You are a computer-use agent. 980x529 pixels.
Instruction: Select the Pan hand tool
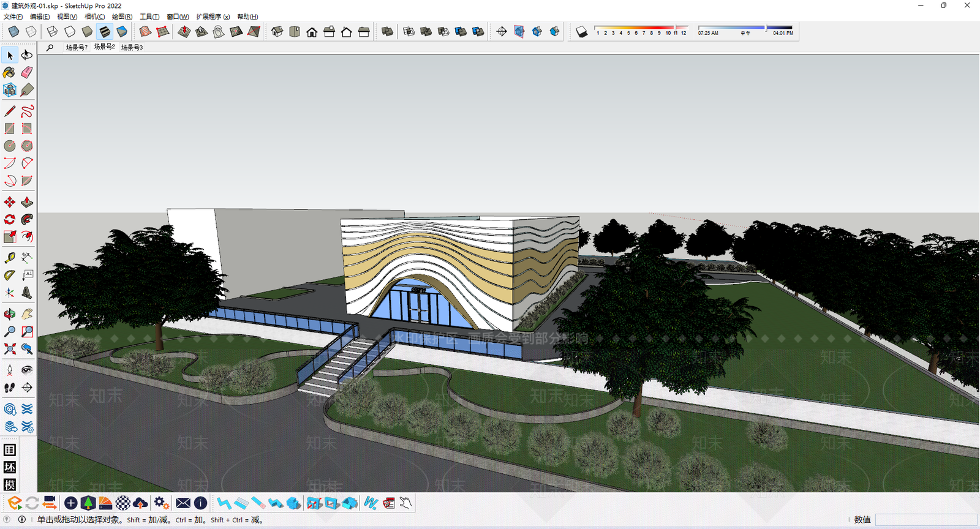(x=27, y=314)
